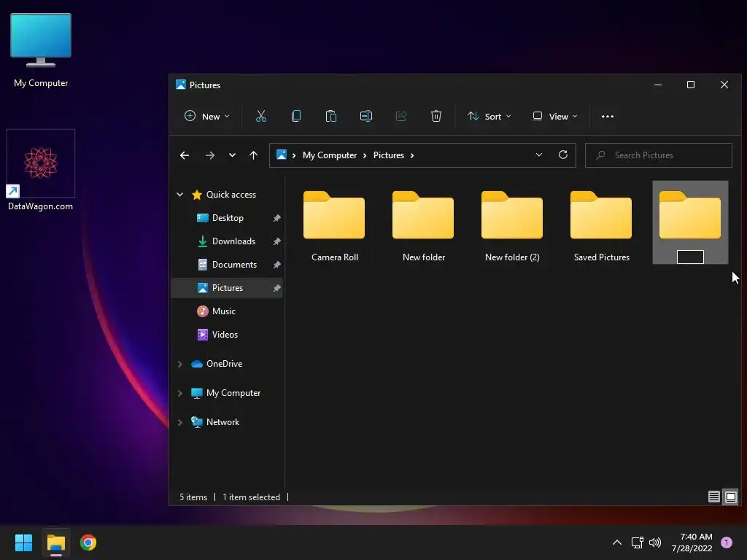Show hidden system tray icons
This screenshot has width=747, height=560.
pos(617,542)
